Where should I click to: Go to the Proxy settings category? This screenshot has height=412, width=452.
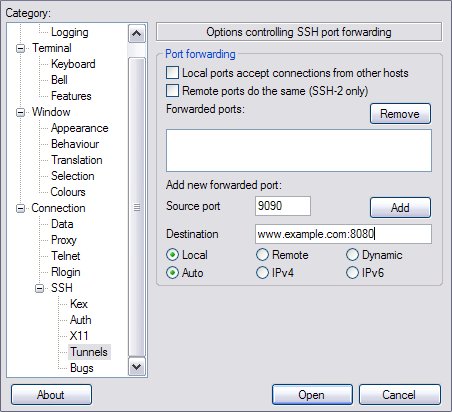point(64,240)
